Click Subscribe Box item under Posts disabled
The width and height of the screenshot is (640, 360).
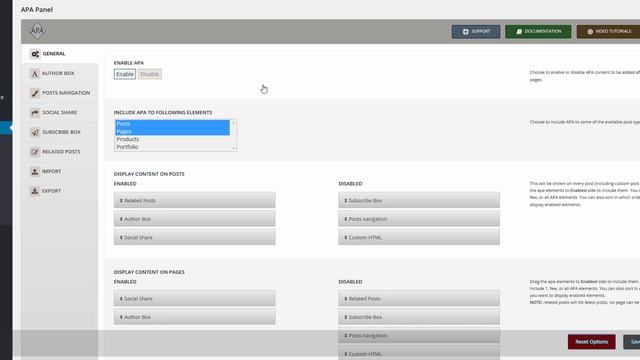pos(419,200)
